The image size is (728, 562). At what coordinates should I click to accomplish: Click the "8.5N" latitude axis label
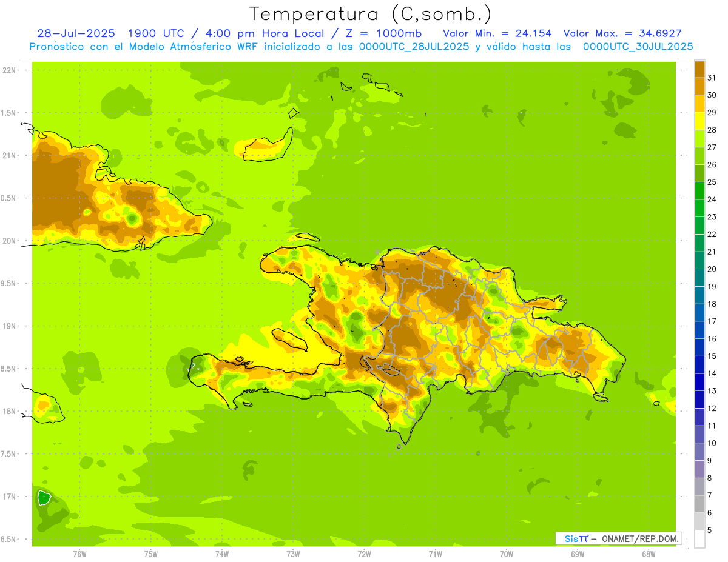click(9, 369)
